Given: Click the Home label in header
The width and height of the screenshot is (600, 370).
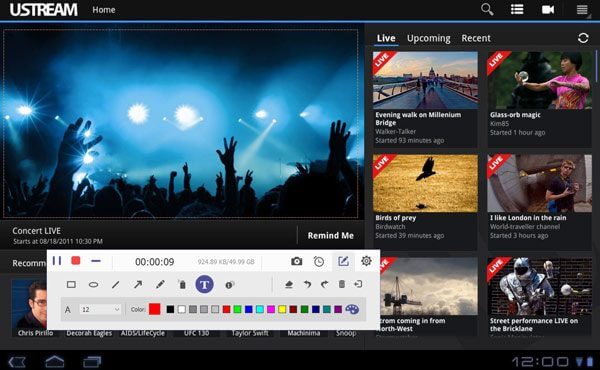Looking at the screenshot, I should 103,10.
